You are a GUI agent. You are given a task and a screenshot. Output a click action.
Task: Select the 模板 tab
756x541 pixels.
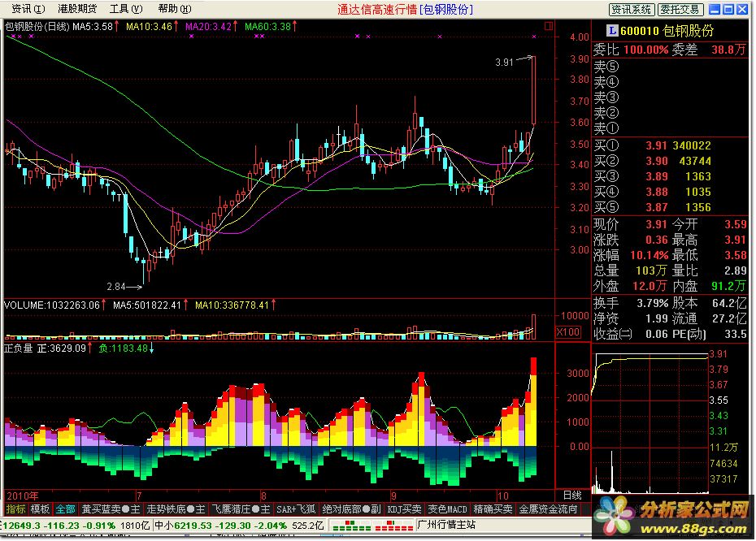tap(40, 509)
